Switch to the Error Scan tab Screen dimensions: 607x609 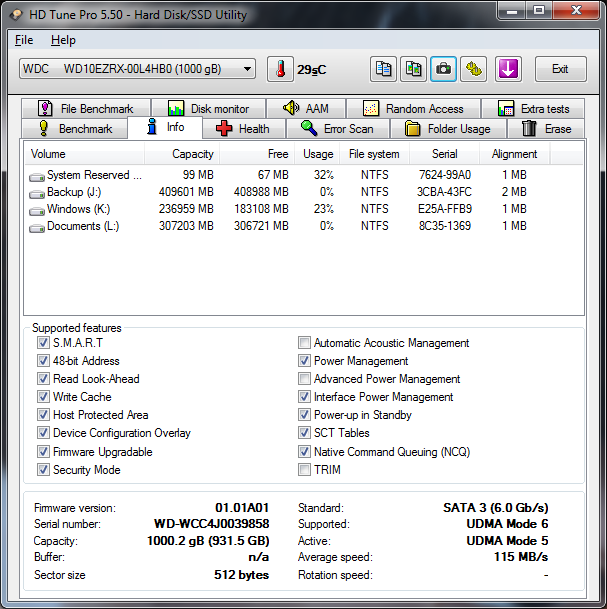[x=338, y=129]
